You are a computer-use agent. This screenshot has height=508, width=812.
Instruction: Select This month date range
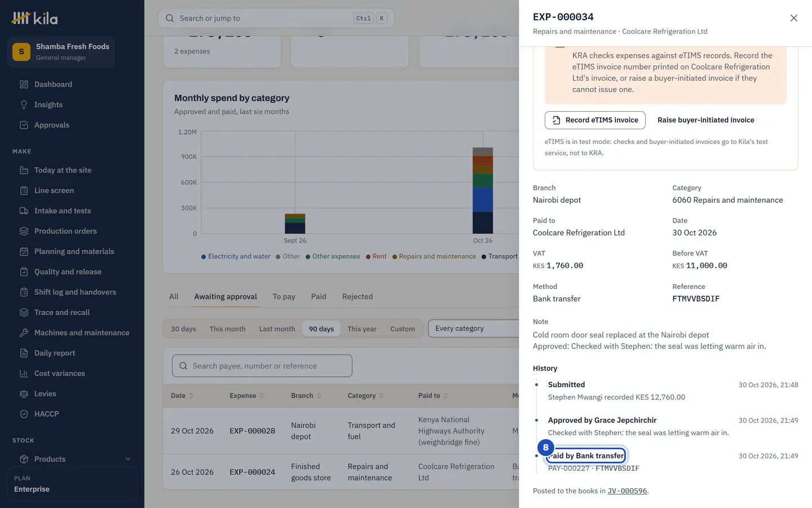[x=227, y=329]
